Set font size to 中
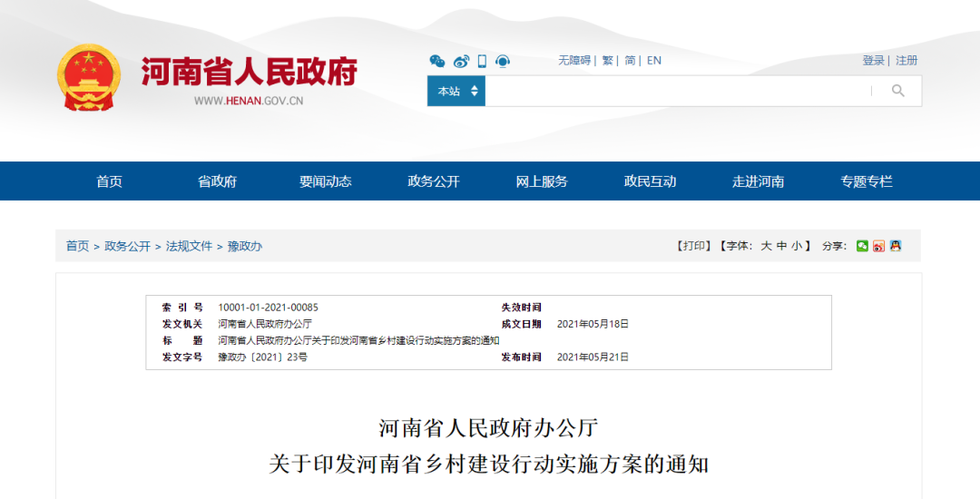The image size is (980, 499). click(x=781, y=246)
